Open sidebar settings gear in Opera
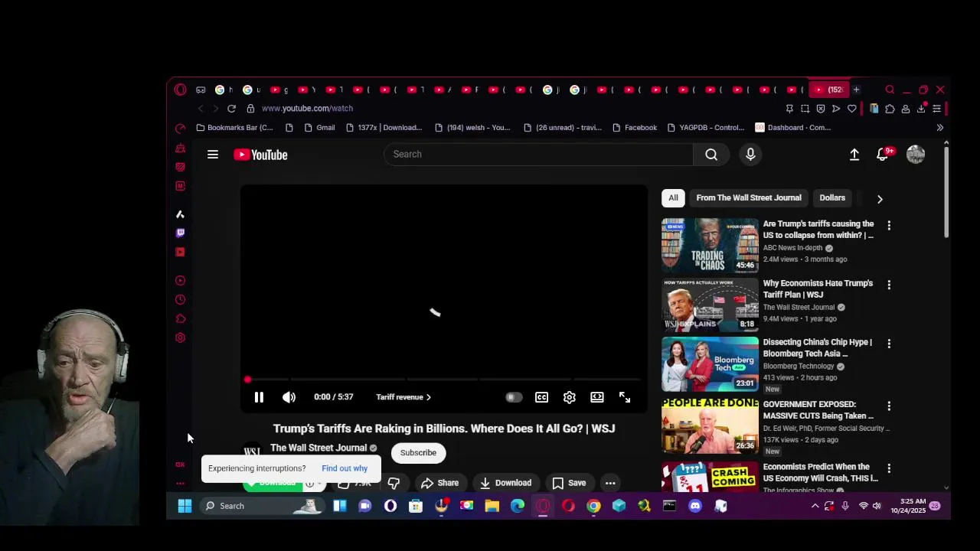This screenshot has width=980, height=551. [180, 337]
